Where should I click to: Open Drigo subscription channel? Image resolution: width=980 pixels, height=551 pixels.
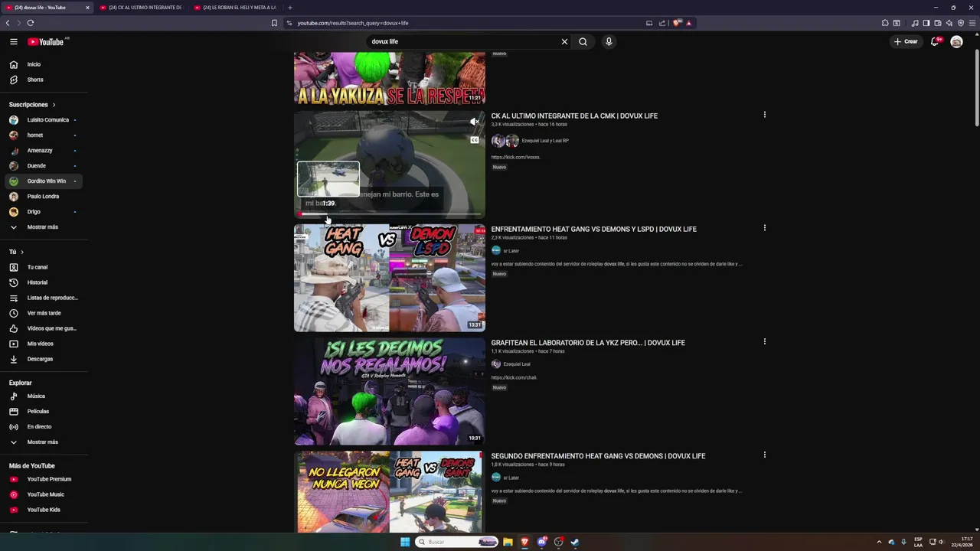(46, 211)
